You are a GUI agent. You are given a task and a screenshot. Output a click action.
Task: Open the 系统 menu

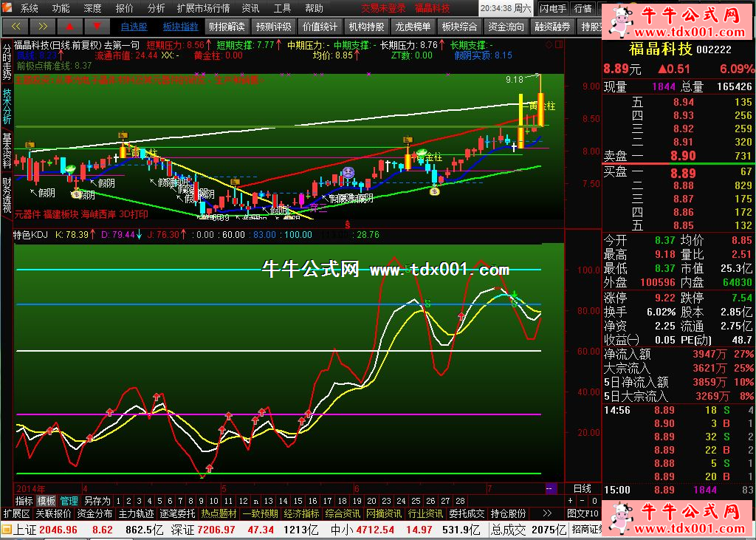(29, 8)
